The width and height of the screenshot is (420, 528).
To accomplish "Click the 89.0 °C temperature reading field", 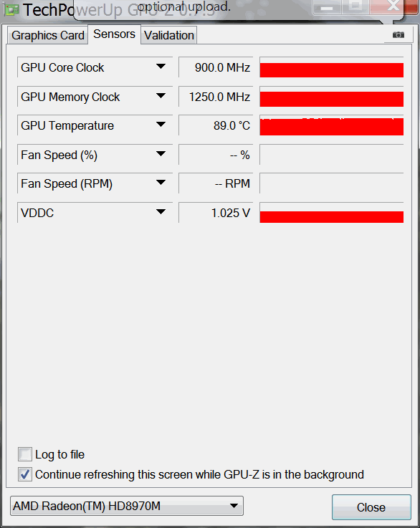I will point(216,125).
